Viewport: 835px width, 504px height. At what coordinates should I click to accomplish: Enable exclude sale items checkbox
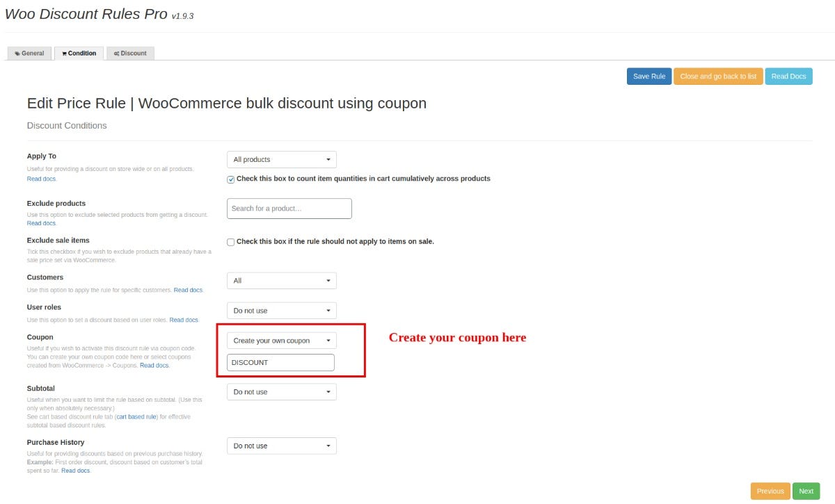point(231,242)
